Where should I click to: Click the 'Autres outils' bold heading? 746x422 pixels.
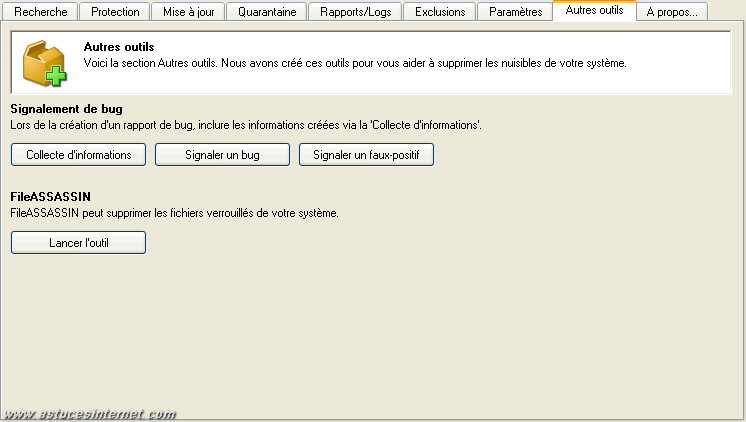[x=119, y=47]
